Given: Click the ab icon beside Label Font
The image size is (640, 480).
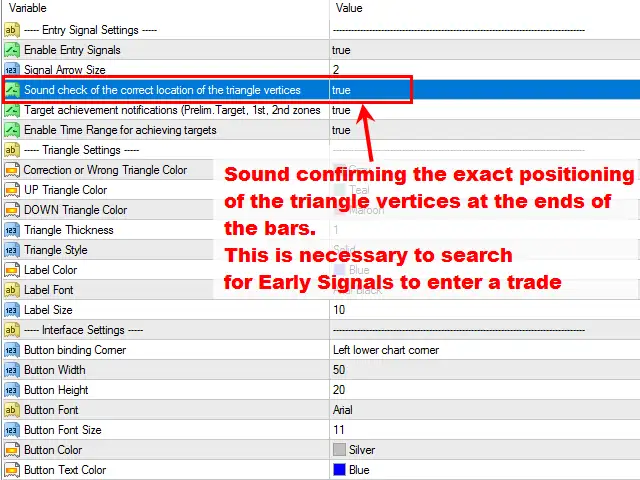Looking at the screenshot, I should point(12,290).
